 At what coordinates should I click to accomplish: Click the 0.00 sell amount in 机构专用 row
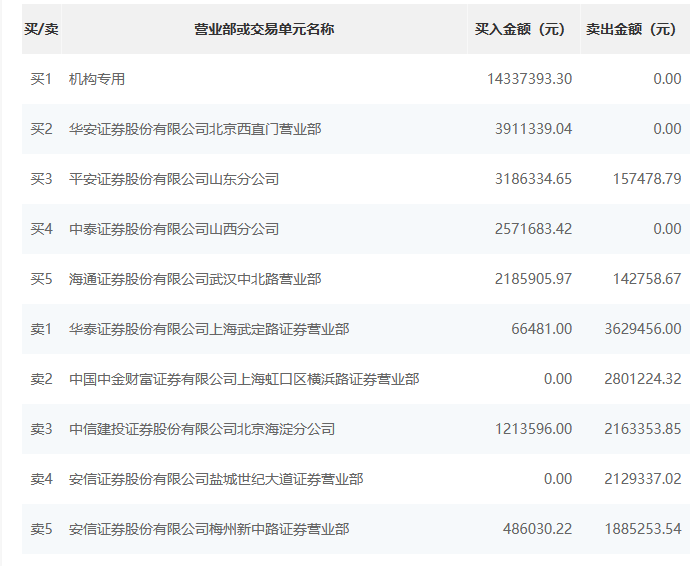667,79
